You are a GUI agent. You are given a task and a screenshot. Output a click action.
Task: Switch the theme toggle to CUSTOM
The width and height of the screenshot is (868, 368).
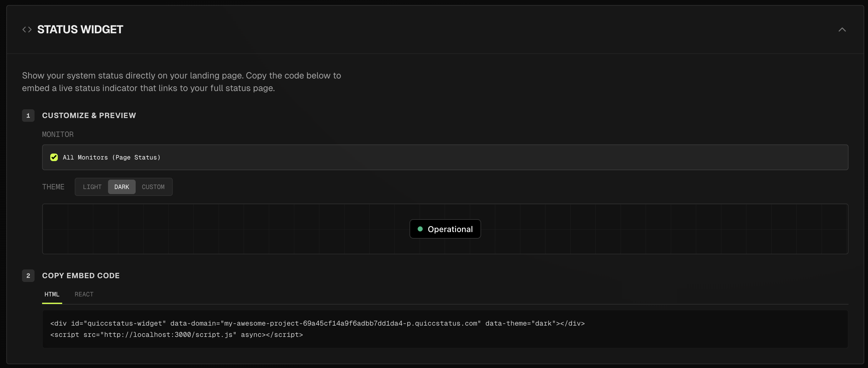click(153, 187)
